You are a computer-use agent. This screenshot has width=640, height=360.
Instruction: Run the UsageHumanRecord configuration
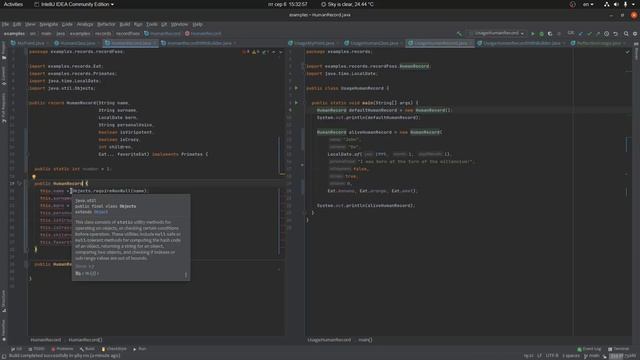(532, 33)
